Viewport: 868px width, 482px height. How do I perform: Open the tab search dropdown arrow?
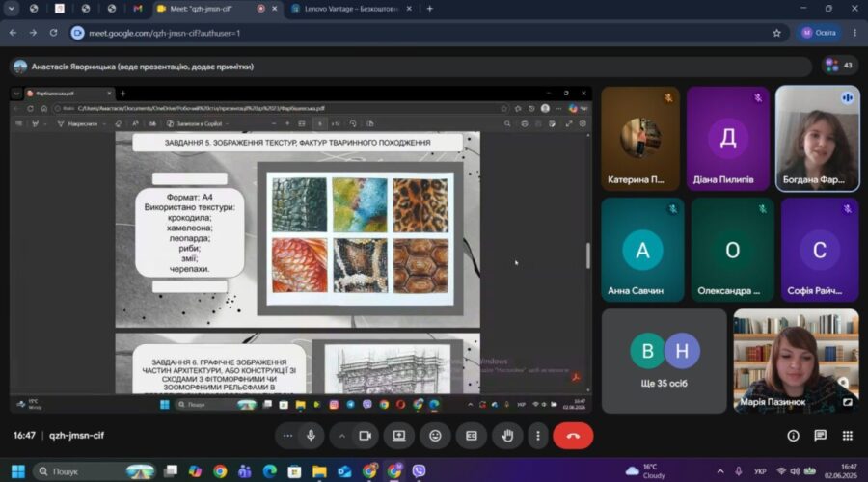(11, 9)
